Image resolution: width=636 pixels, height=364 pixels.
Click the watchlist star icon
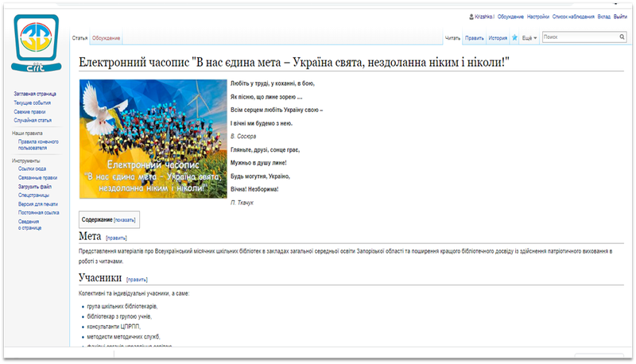515,37
